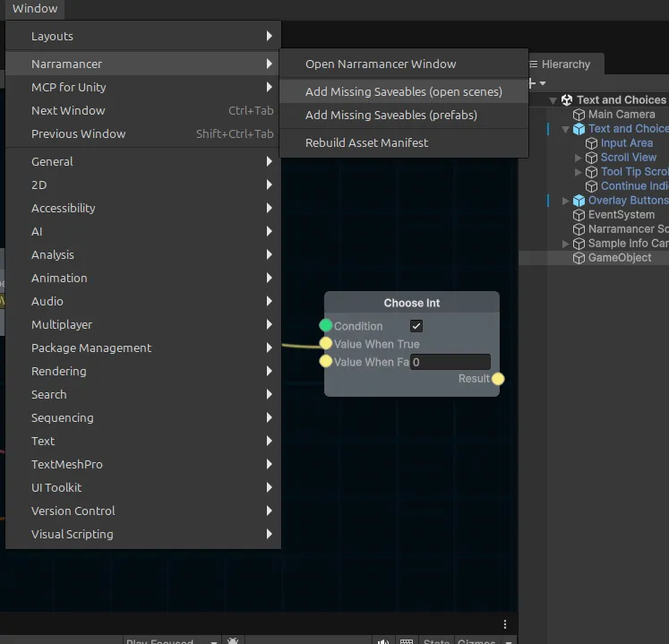Select EventSystem in the Hierarchy
The height and width of the screenshot is (644, 669).
[622, 215]
